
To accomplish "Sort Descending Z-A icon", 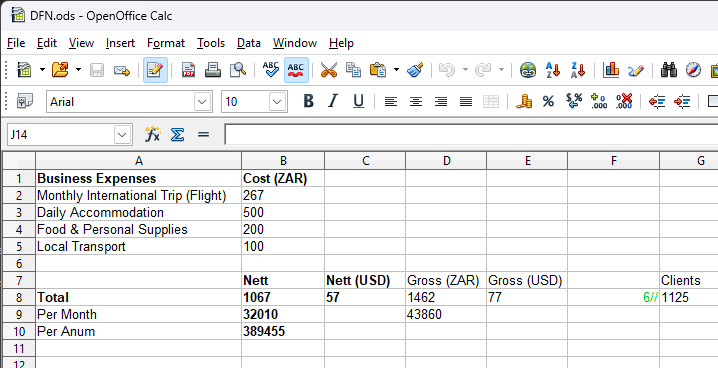I will click(578, 70).
